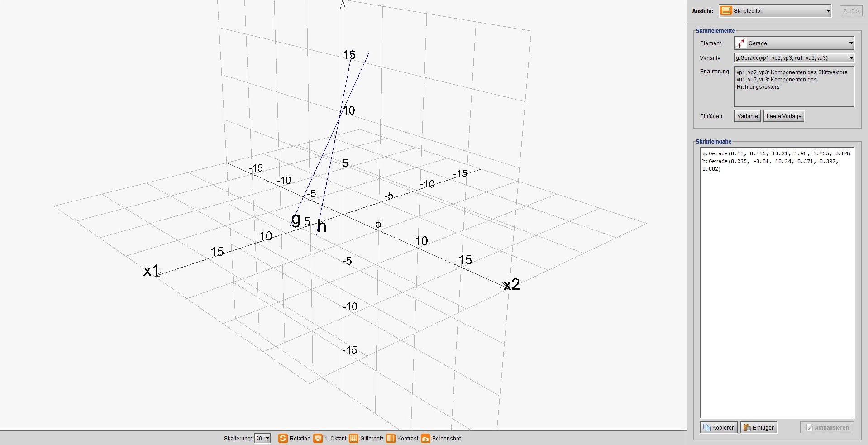
Task: Toggle the Gitternetz grid icon
Action: 353,438
